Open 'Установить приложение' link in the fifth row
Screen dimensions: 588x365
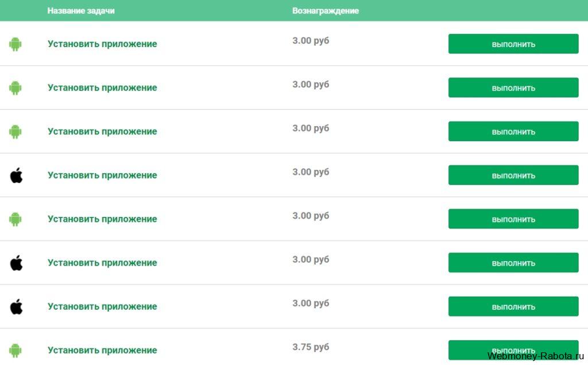coord(102,219)
